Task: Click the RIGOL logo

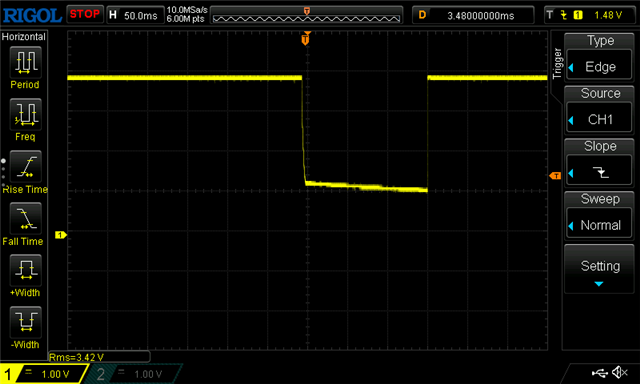Action: tap(32, 16)
